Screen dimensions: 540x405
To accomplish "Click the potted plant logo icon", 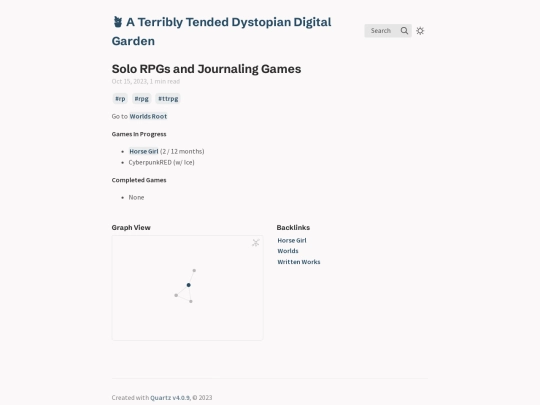I will [118, 22].
